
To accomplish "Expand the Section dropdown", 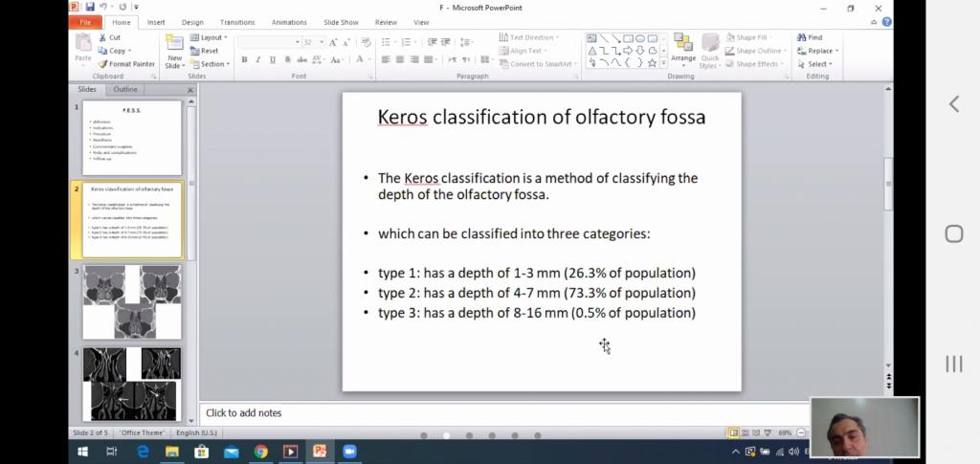I will [x=210, y=64].
